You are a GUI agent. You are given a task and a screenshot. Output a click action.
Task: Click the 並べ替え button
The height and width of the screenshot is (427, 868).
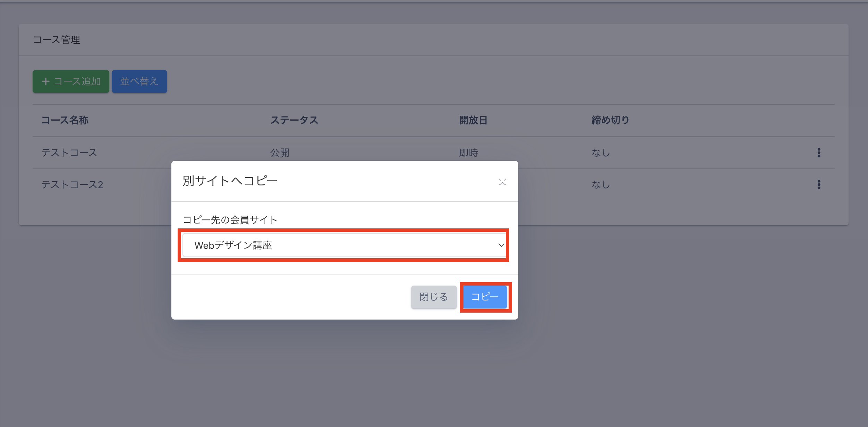pos(139,81)
